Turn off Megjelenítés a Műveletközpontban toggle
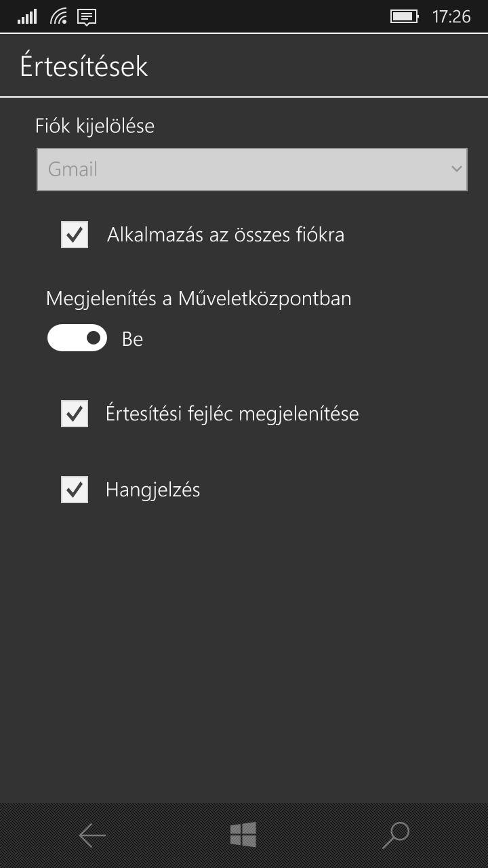 [x=77, y=338]
